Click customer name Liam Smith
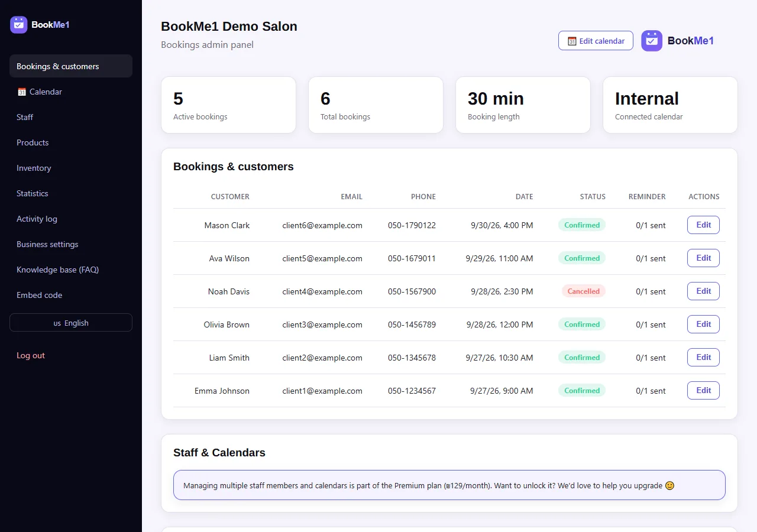Image resolution: width=757 pixels, height=532 pixels. click(229, 358)
